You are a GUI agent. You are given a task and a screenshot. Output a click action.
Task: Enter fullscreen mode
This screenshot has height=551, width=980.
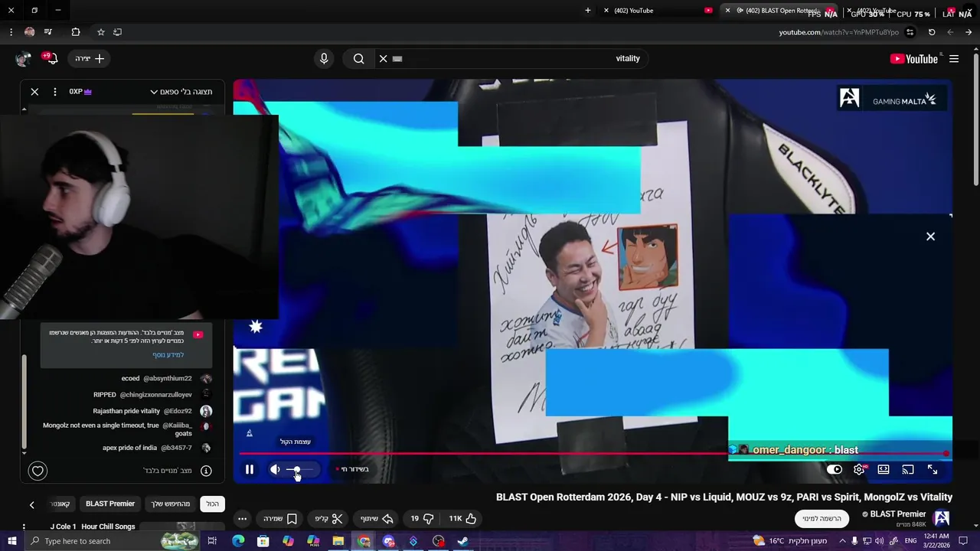click(x=933, y=469)
